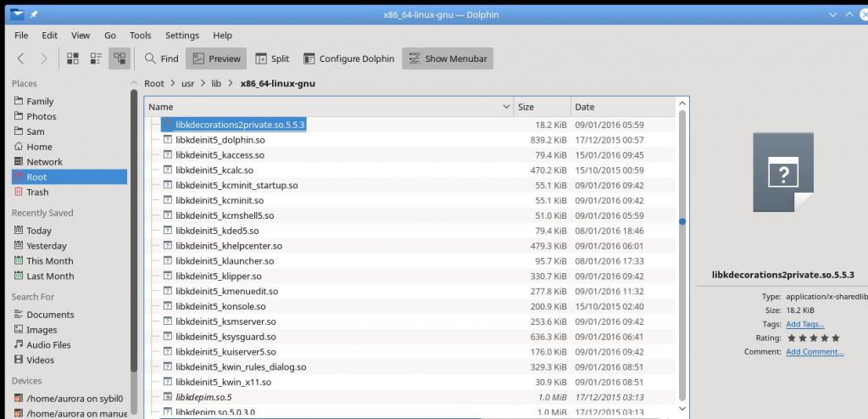The height and width of the screenshot is (419, 868).
Task: Pin window using titlebar pin icon
Action: coord(35,14)
